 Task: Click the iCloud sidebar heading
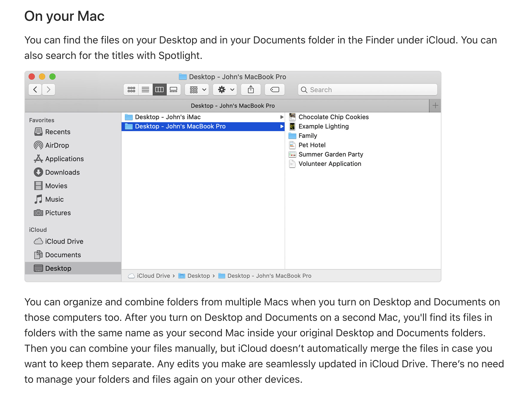[38, 230]
